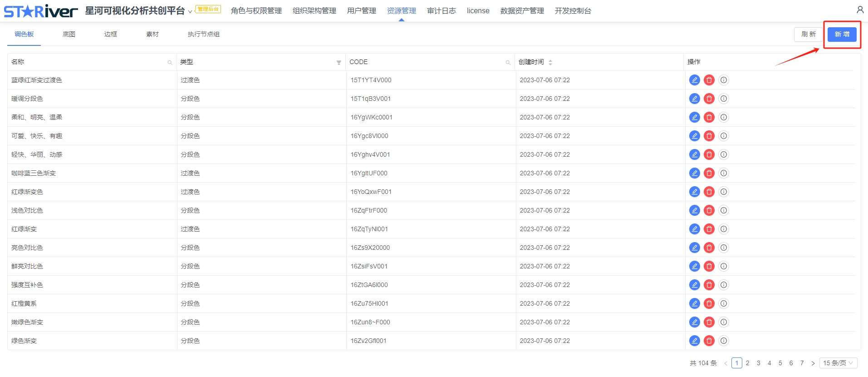The width and height of the screenshot is (868, 377).
Task: Delete the 绿色渐变 palette row
Action: pyautogui.click(x=709, y=341)
